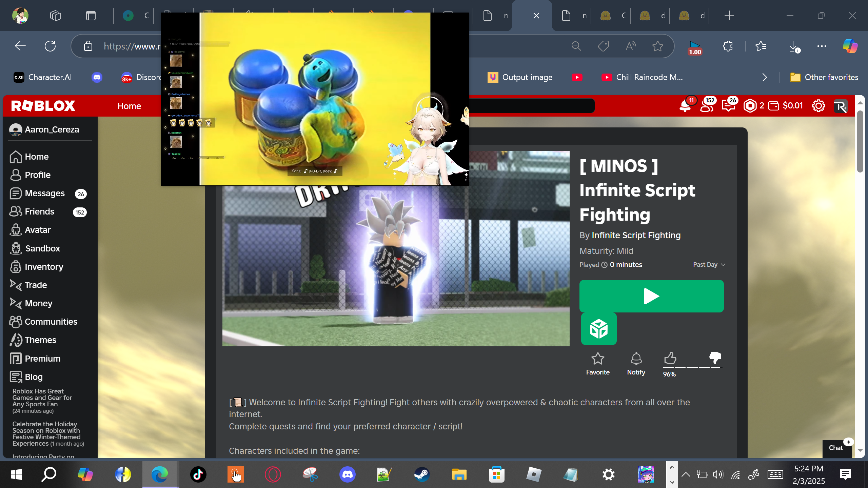This screenshot has height=488, width=868.
Task: Click the Robux balance icon
Action: [750, 106]
